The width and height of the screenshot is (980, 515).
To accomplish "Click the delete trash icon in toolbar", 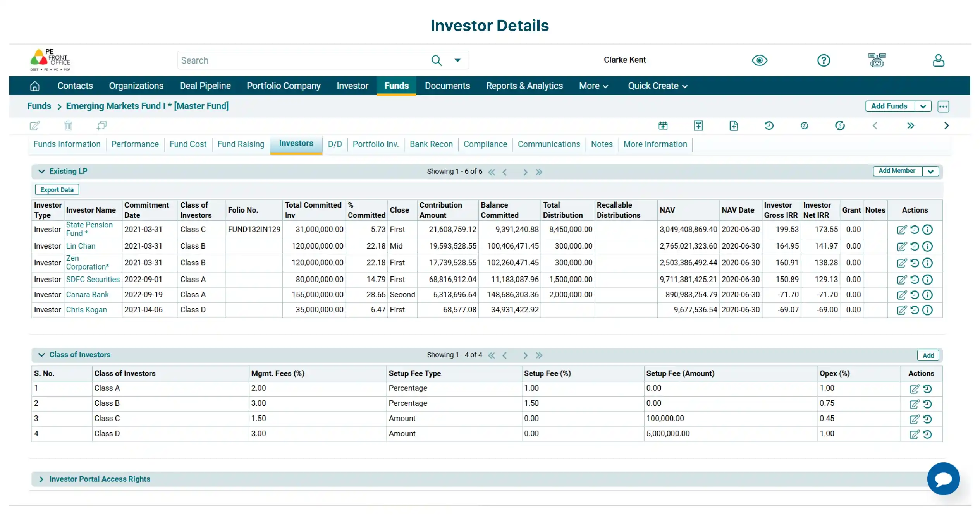I will click(68, 125).
